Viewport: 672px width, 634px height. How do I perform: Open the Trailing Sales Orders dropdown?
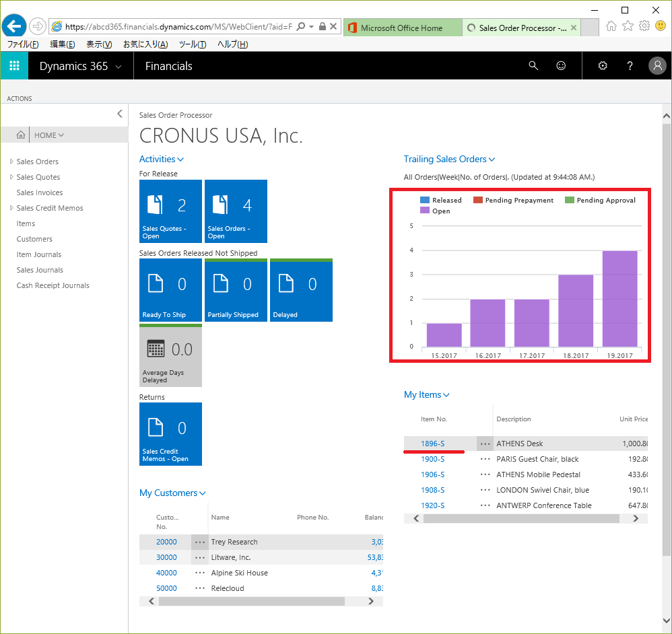click(x=449, y=159)
